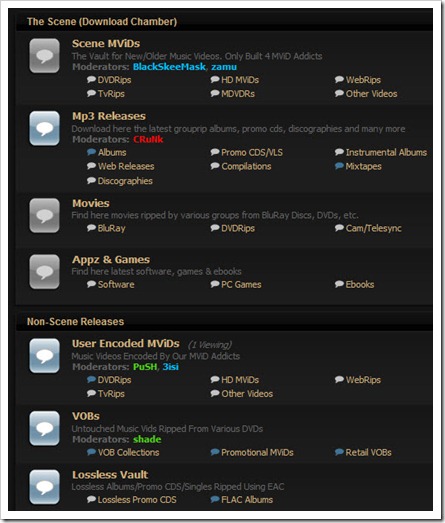This screenshot has width=445, height=523.
Task: Open DVDRips subforum under User Encoded MViDs
Action: tap(114, 380)
